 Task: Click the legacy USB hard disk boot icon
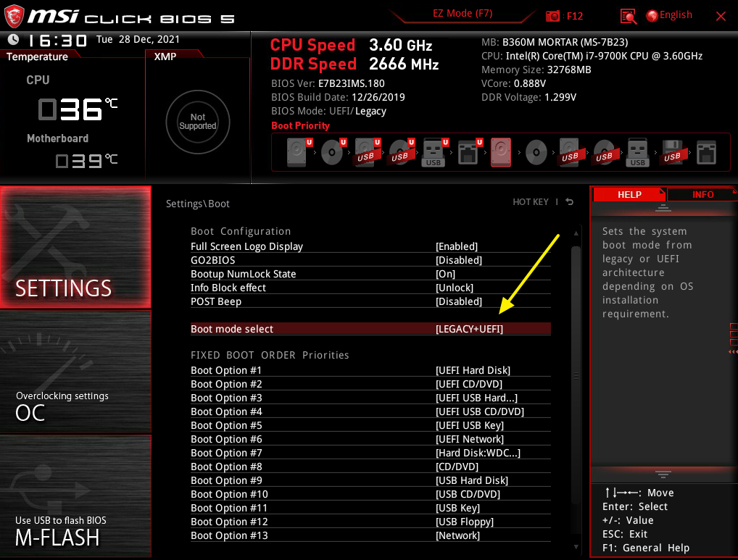click(570, 152)
